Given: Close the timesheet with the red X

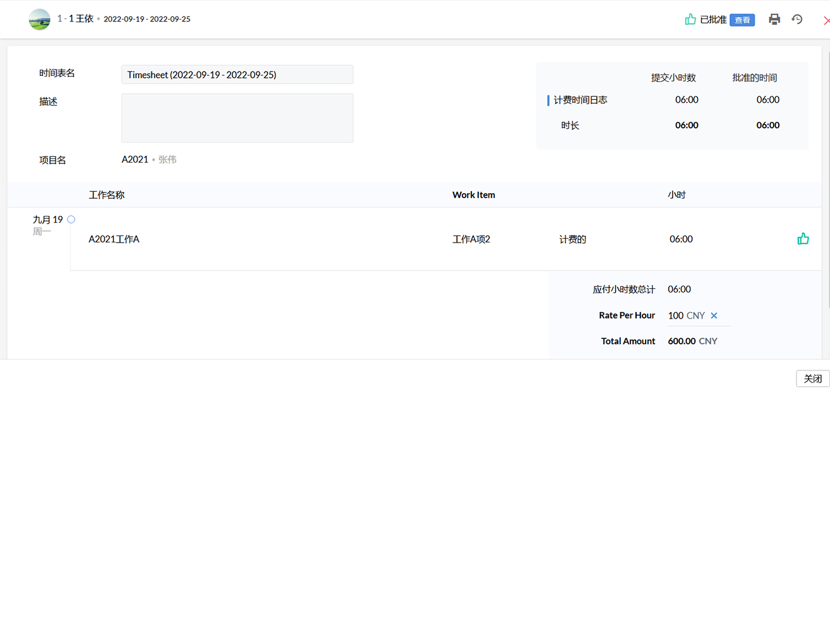Looking at the screenshot, I should coord(826,21).
